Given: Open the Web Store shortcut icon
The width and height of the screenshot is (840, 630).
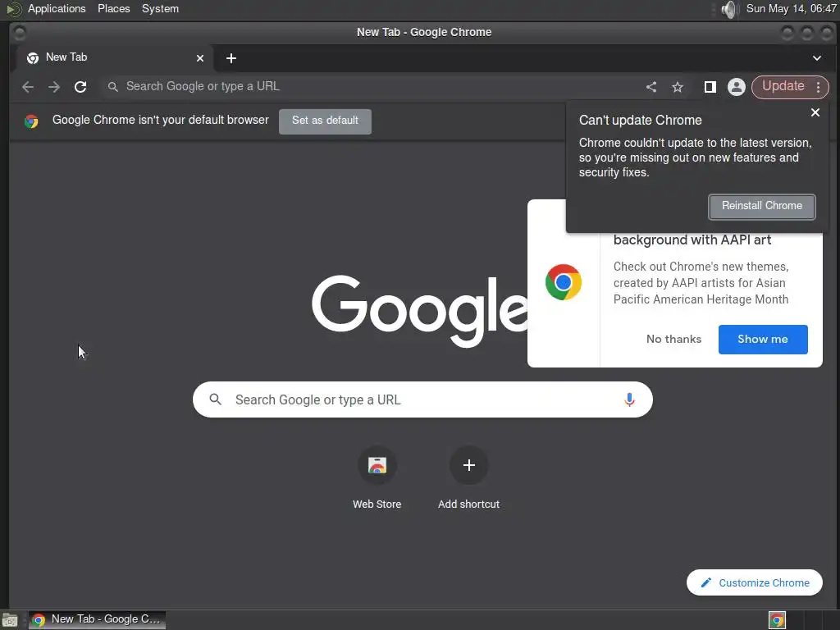Looking at the screenshot, I should tap(377, 465).
